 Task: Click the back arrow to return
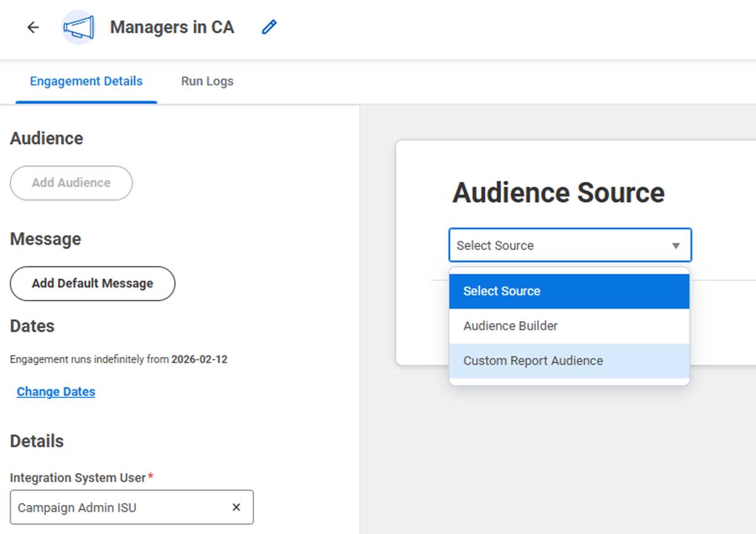point(32,28)
